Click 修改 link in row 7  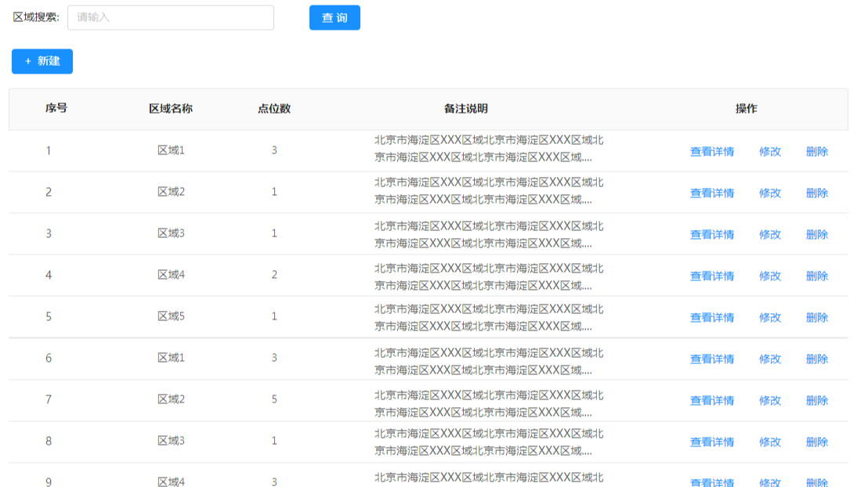tap(769, 401)
